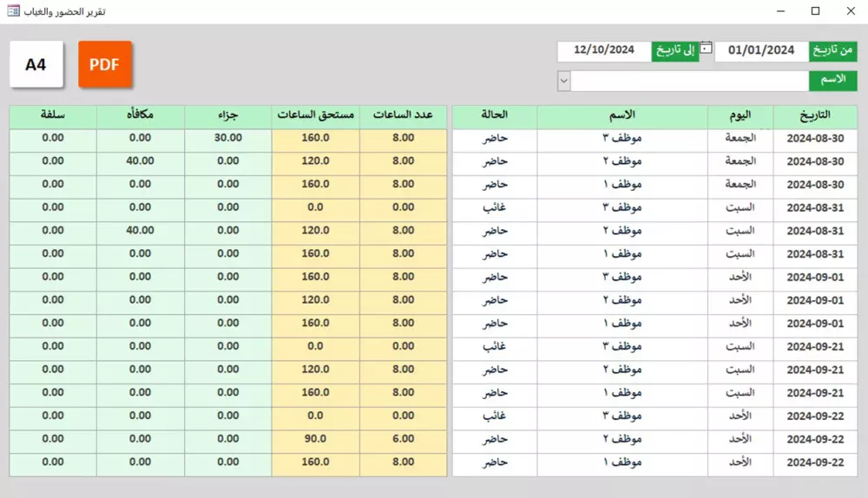Click the مستحق الساعات column header

tap(316, 115)
